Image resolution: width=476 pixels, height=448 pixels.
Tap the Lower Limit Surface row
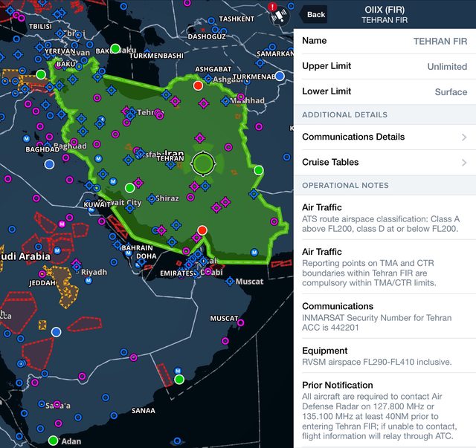(x=385, y=92)
